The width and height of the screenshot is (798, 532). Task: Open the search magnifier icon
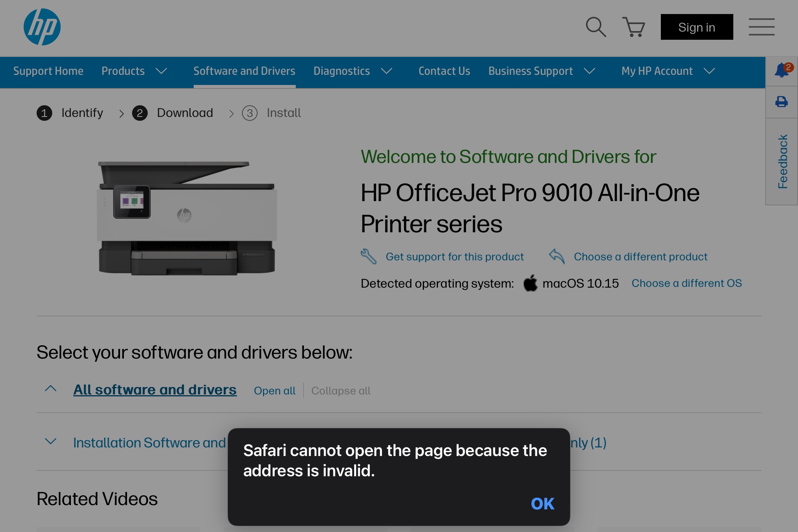click(x=596, y=27)
